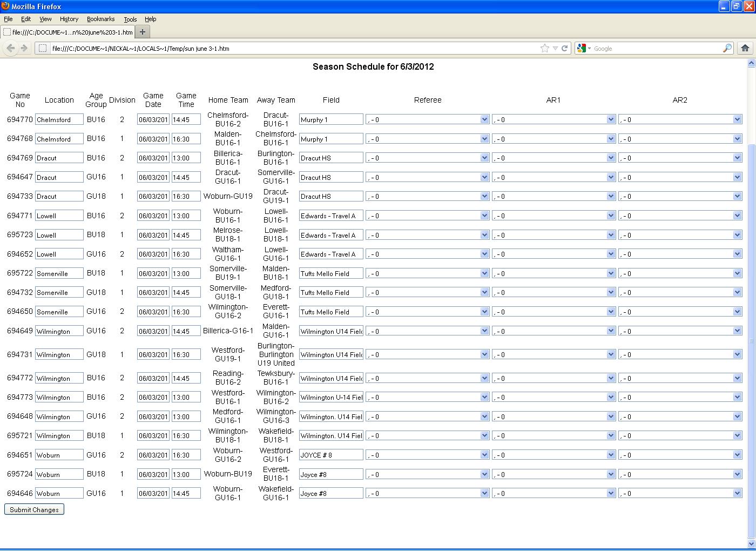Image resolution: width=756 pixels, height=551 pixels.
Task: Edit Game Time field for game 694769
Action: (x=186, y=158)
